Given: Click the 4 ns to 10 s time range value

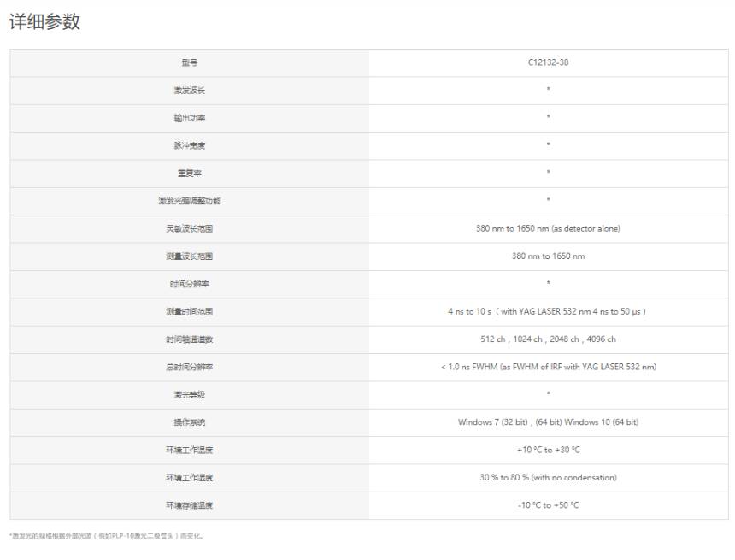Looking at the screenshot, I should (x=547, y=311).
